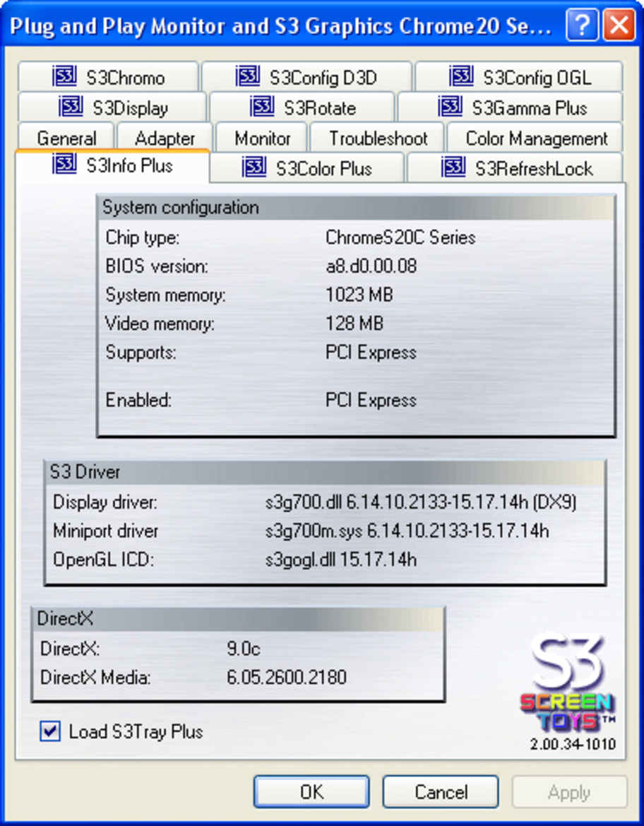Viewport: 644px width, 826px height.
Task: Click the Chip type label
Action: 142,237
